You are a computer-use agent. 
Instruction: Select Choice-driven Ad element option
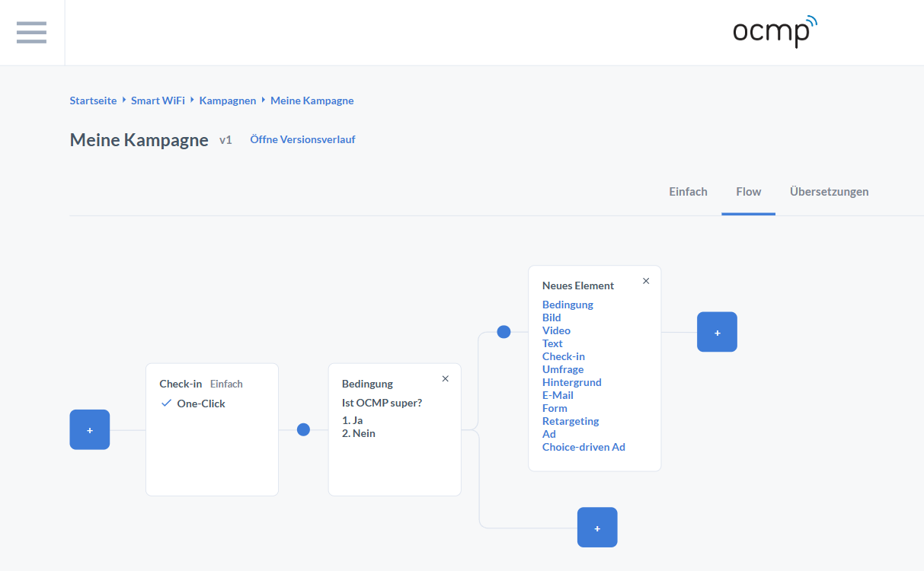coord(583,447)
